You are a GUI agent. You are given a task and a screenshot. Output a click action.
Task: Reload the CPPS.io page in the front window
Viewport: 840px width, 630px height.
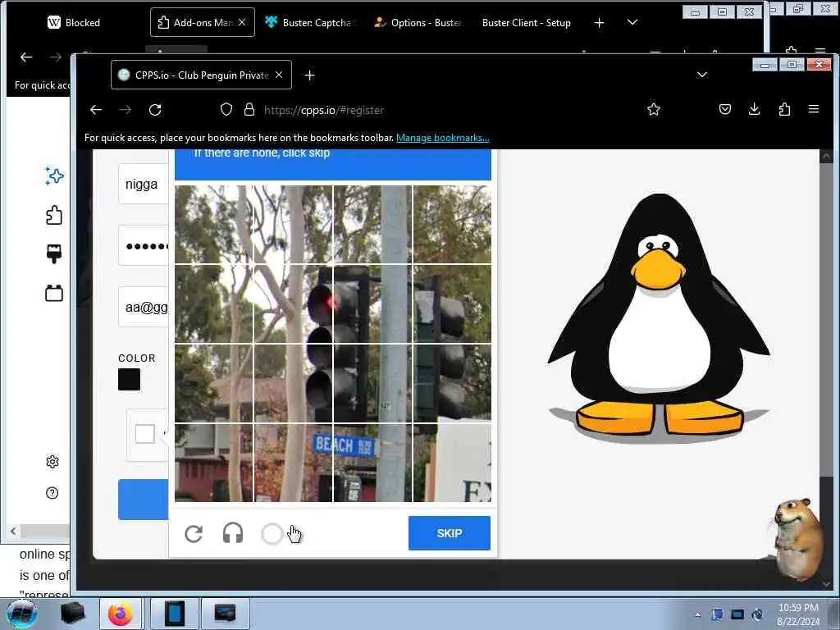[155, 110]
